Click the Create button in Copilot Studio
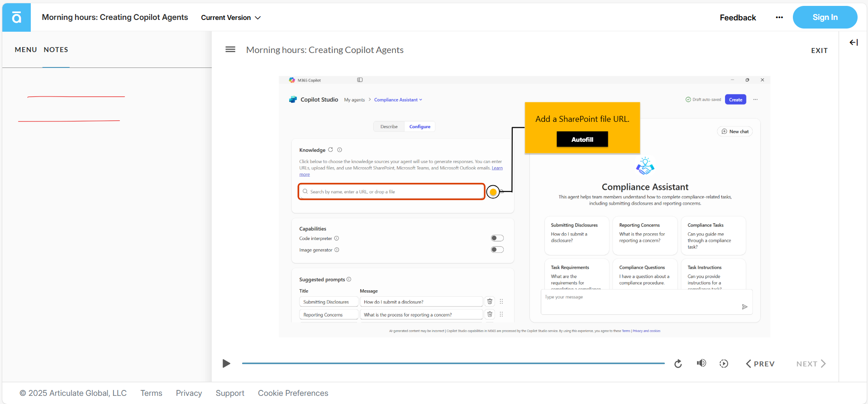 click(735, 100)
